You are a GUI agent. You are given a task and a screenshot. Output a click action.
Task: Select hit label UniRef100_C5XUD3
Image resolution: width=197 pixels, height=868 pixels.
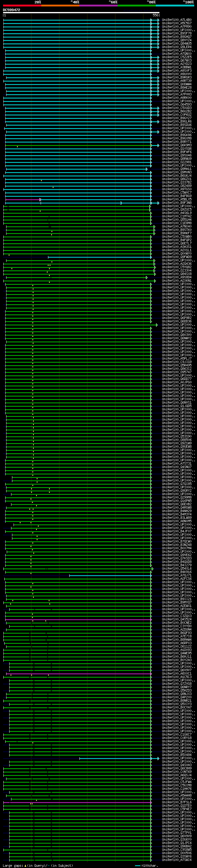[177, 108]
